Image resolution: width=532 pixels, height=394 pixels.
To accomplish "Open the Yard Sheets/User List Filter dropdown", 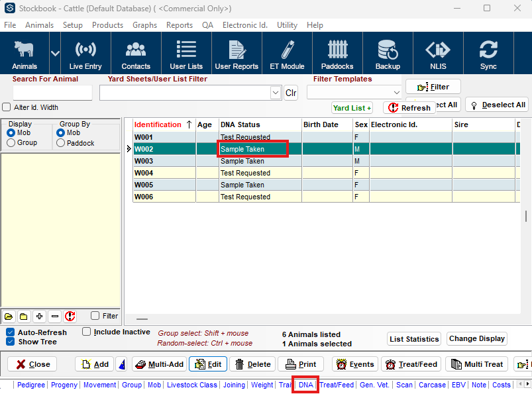I will (276, 93).
